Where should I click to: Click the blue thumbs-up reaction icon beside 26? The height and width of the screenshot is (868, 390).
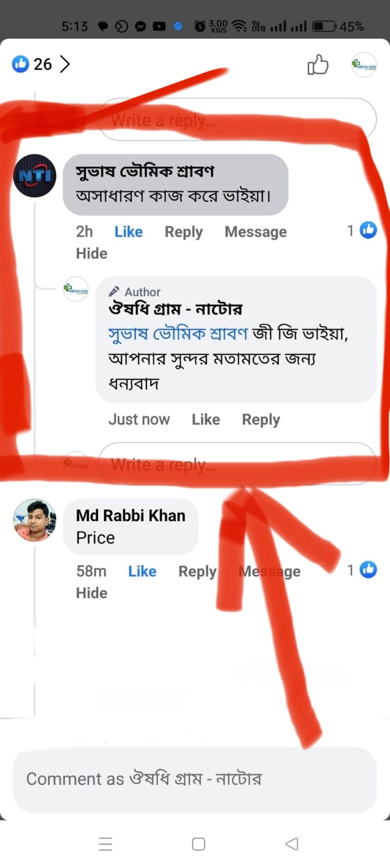pyautogui.click(x=20, y=64)
